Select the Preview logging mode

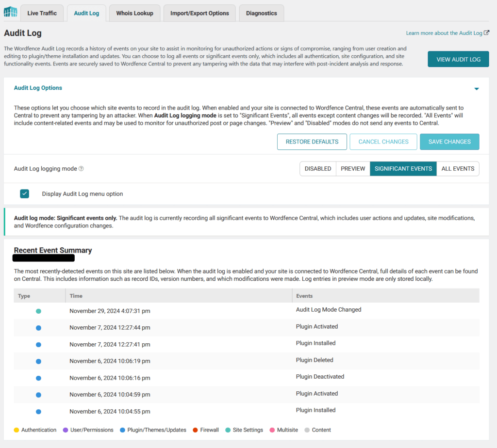tap(353, 168)
